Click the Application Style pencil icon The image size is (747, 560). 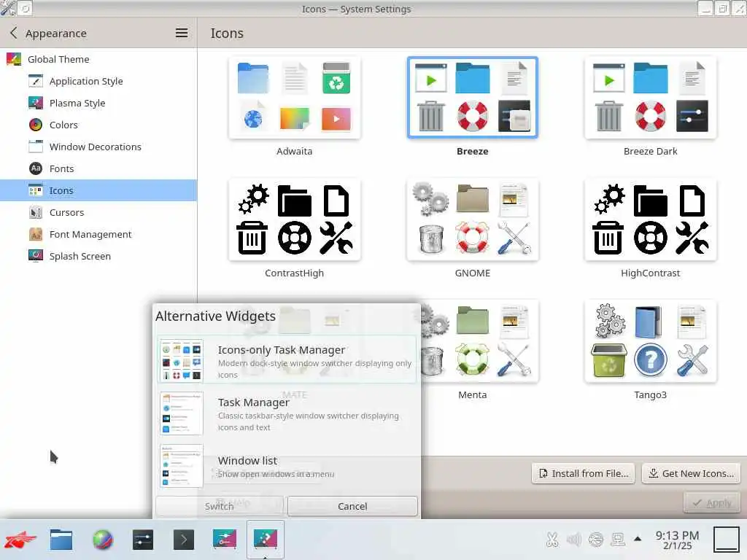pyautogui.click(x=36, y=81)
